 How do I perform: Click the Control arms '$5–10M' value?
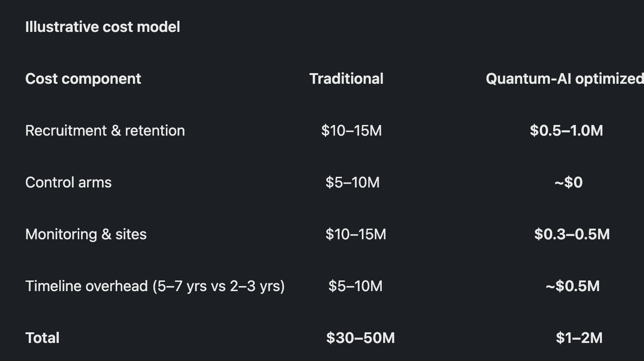tap(352, 182)
